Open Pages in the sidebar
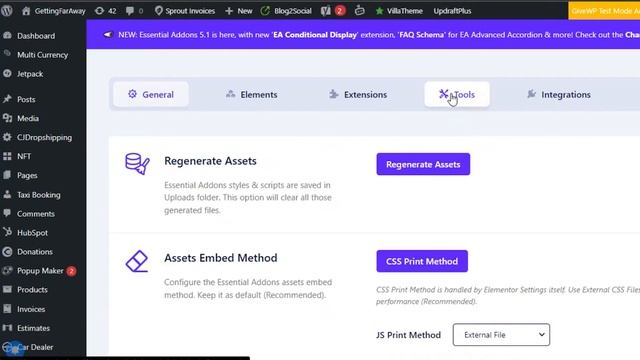Screen dimensions: 640x360 coord(27,176)
